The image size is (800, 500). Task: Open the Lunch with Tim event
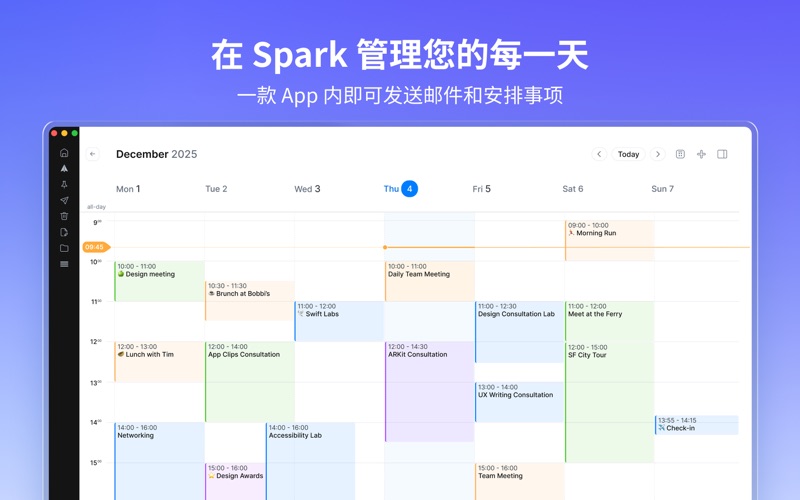point(160,362)
